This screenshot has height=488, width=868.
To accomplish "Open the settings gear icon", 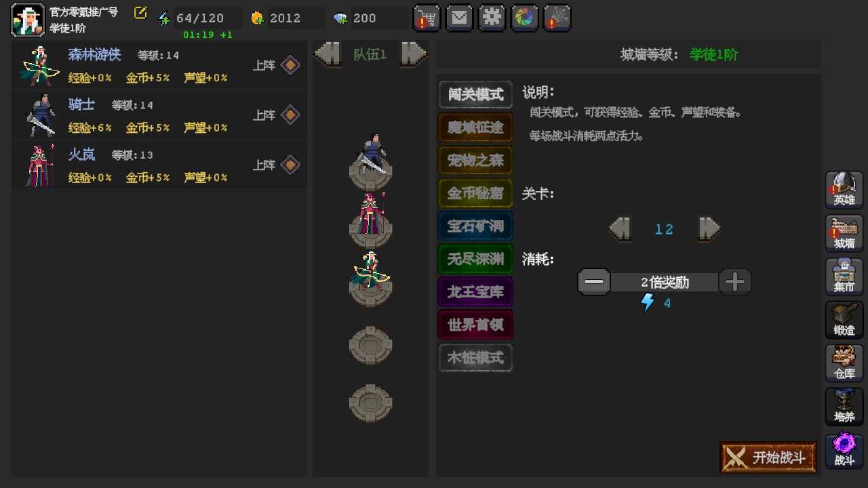I will pos(492,18).
